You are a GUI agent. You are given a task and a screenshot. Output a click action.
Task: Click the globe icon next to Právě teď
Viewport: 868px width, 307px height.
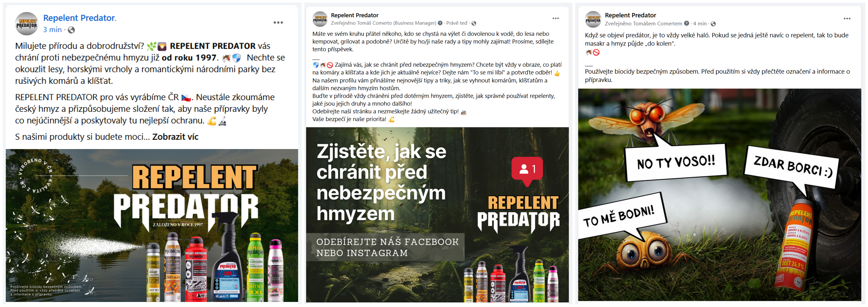(x=474, y=23)
